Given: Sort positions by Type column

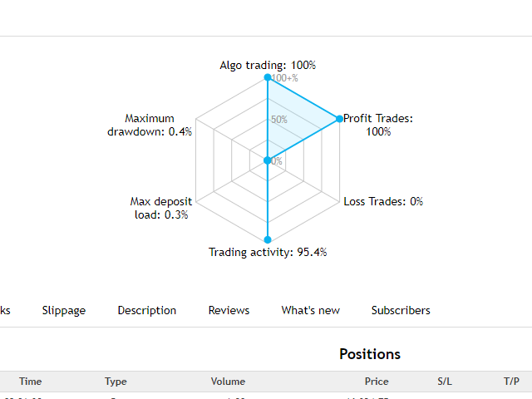Looking at the screenshot, I should [116, 382].
